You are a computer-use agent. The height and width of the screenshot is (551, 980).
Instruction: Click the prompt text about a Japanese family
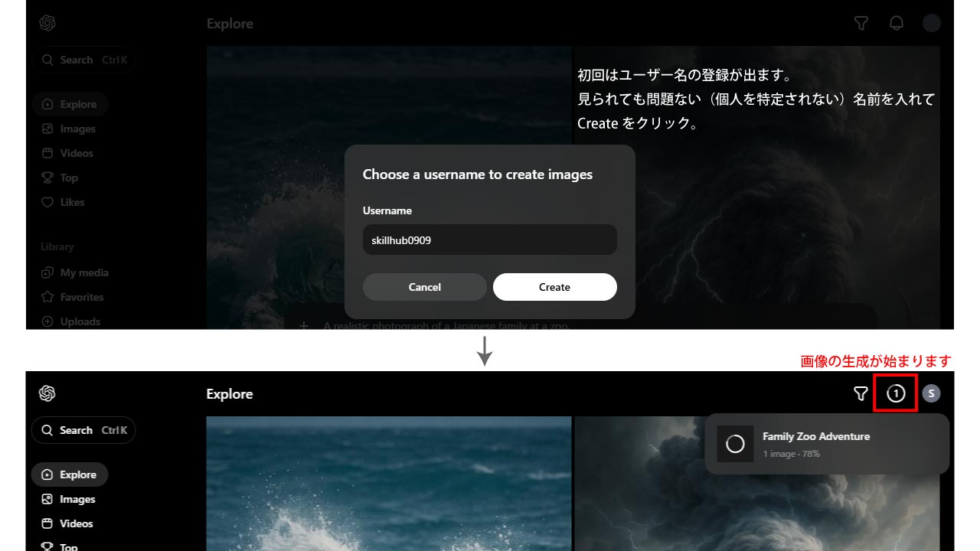[x=446, y=325]
